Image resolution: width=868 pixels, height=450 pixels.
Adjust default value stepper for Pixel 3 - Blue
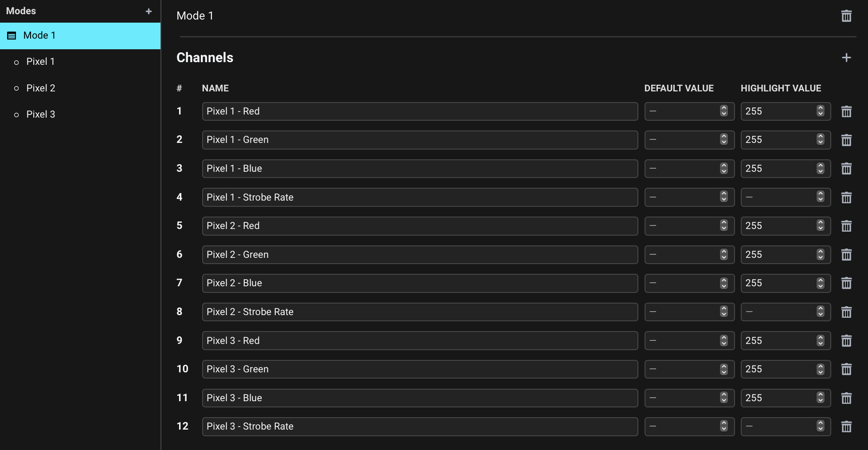click(724, 398)
